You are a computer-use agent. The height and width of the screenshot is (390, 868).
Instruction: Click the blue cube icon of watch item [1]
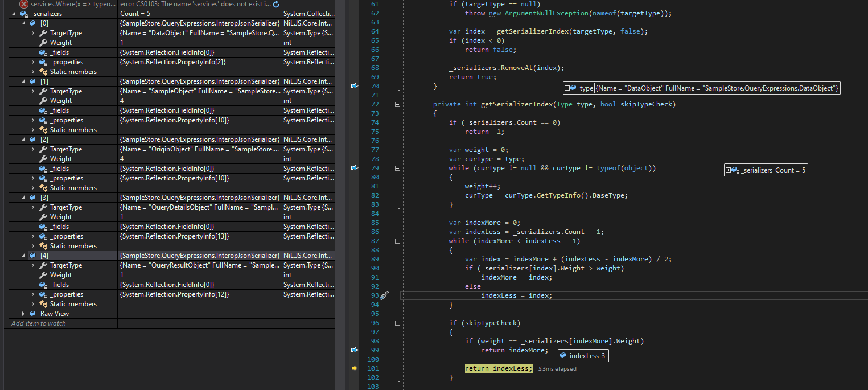click(x=32, y=81)
